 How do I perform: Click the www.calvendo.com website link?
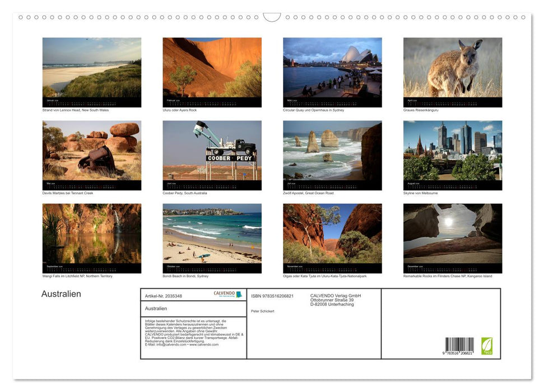point(204,345)
